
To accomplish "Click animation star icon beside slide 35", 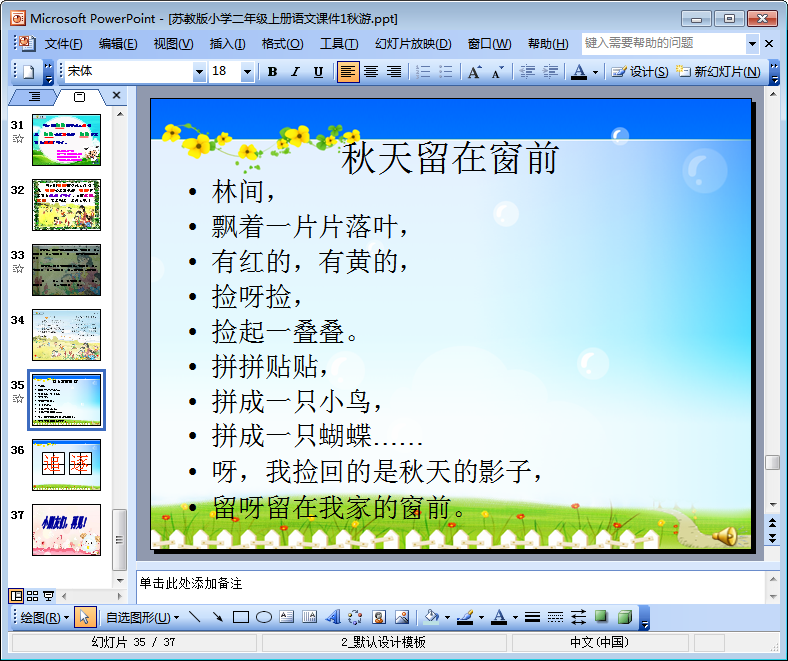I will click(x=18, y=399).
